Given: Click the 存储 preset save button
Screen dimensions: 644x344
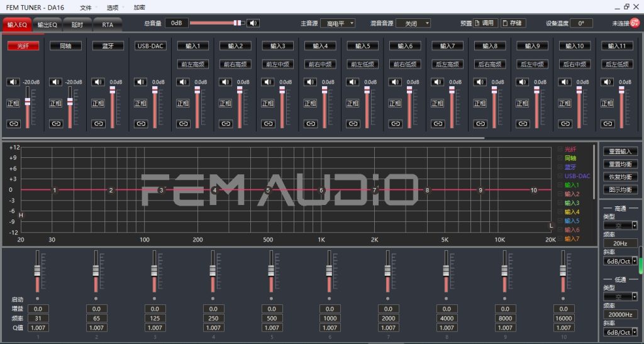Looking at the screenshot, I should (x=513, y=23).
